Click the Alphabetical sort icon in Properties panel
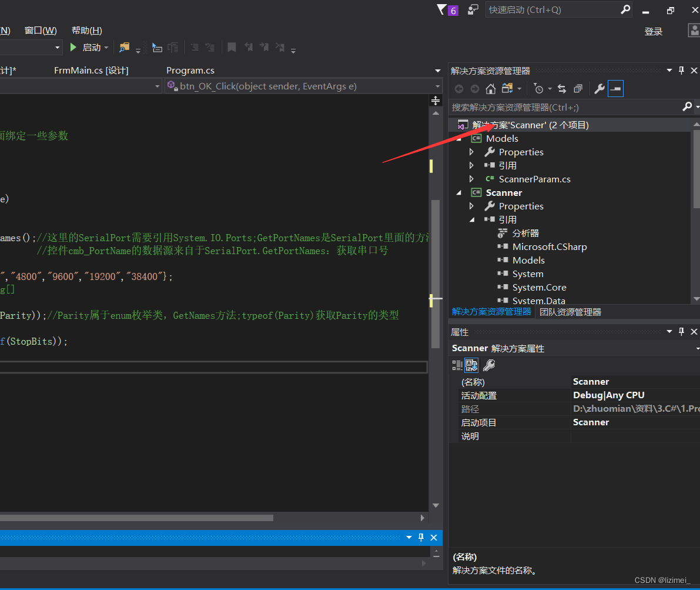Image resolution: width=700 pixels, height=590 pixels. click(471, 365)
